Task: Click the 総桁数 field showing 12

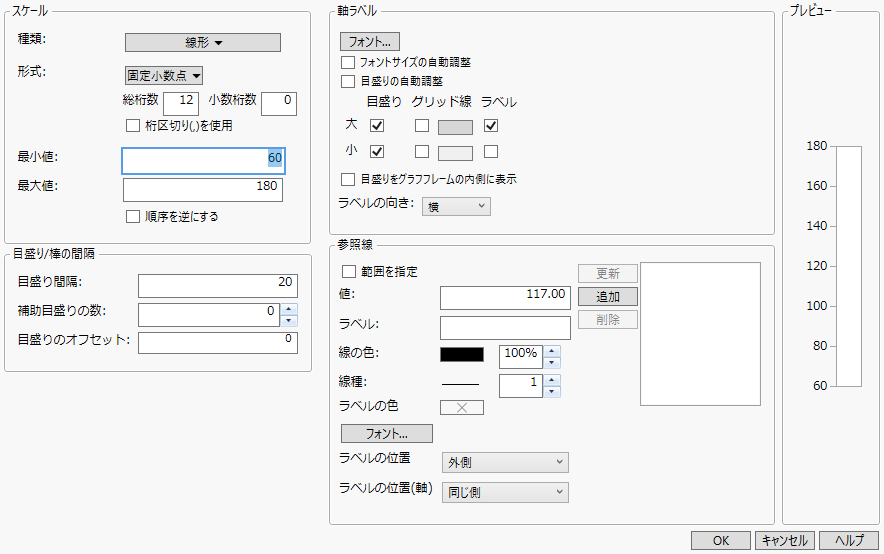Action: (x=180, y=103)
